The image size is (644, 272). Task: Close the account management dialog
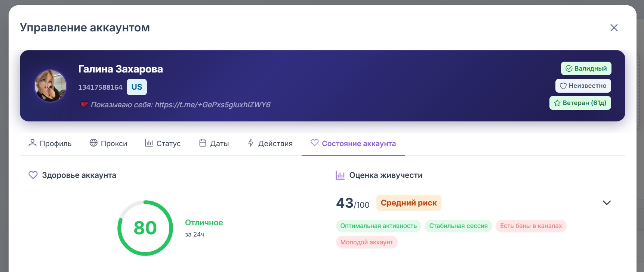point(614,28)
